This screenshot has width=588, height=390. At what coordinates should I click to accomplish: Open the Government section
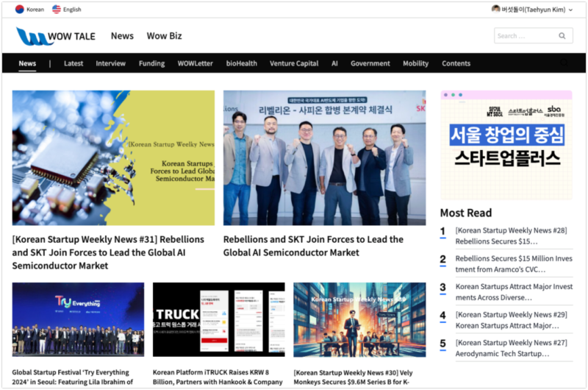coord(370,63)
